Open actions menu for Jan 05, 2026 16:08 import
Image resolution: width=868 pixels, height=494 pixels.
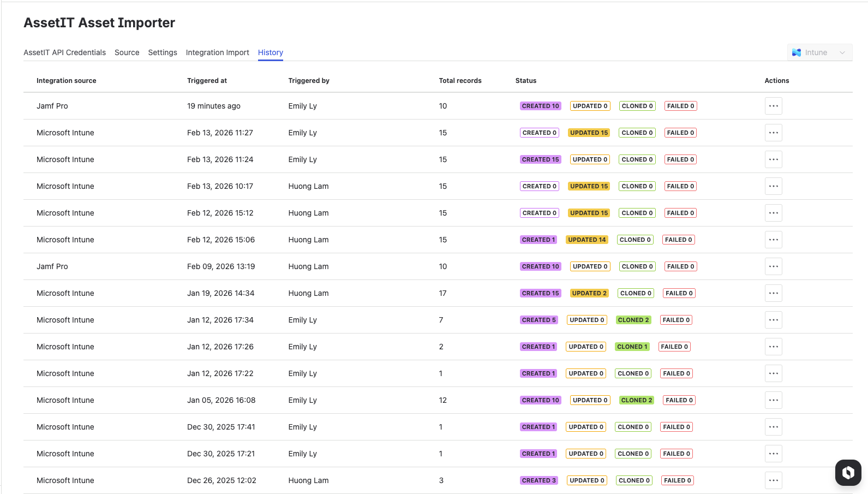(x=773, y=400)
